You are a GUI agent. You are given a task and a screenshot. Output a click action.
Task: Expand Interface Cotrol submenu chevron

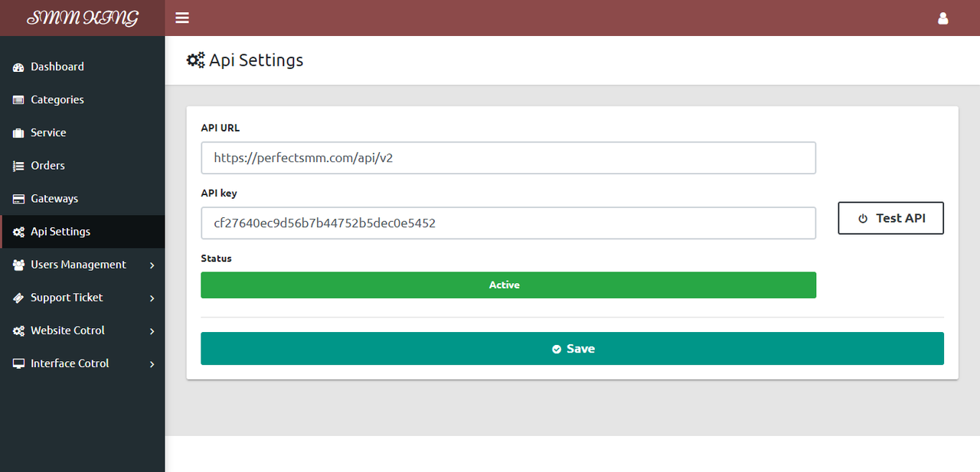[152, 364]
